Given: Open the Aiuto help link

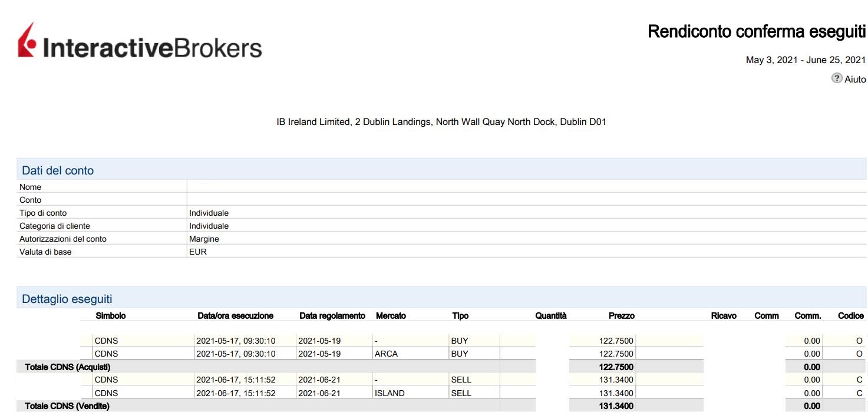Looking at the screenshot, I should (855, 79).
